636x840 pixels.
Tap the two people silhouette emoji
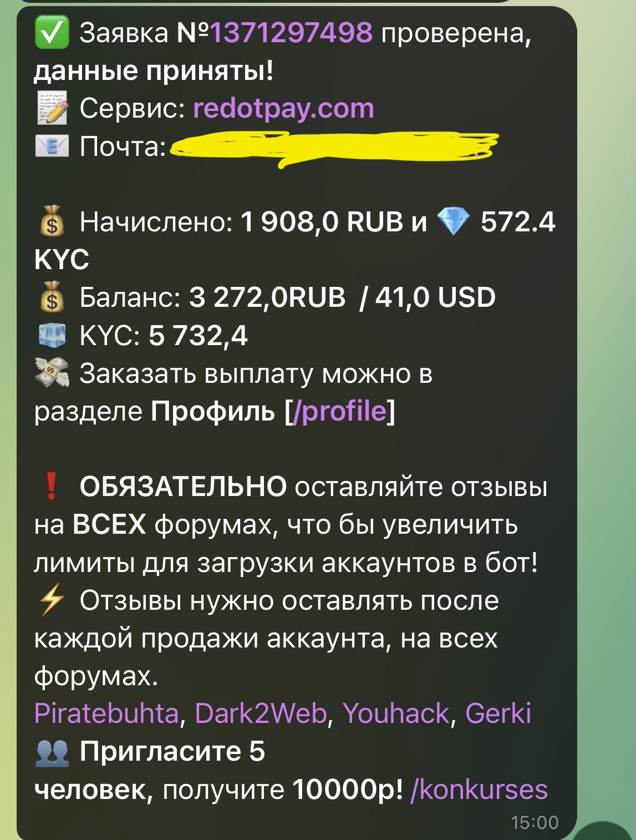pyautogui.click(x=52, y=752)
